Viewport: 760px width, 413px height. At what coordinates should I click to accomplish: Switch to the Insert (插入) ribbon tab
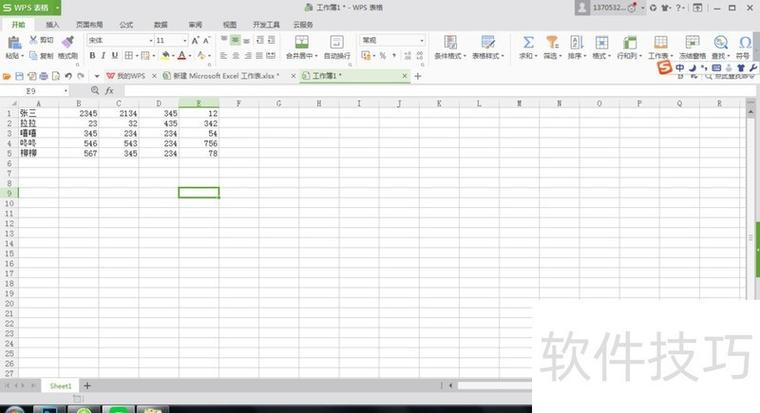pyautogui.click(x=52, y=24)
